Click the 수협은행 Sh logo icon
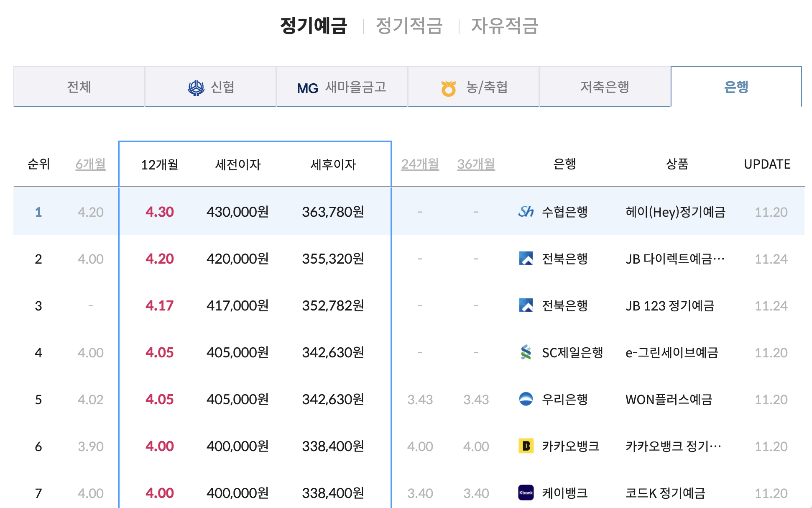 (526, 212)
